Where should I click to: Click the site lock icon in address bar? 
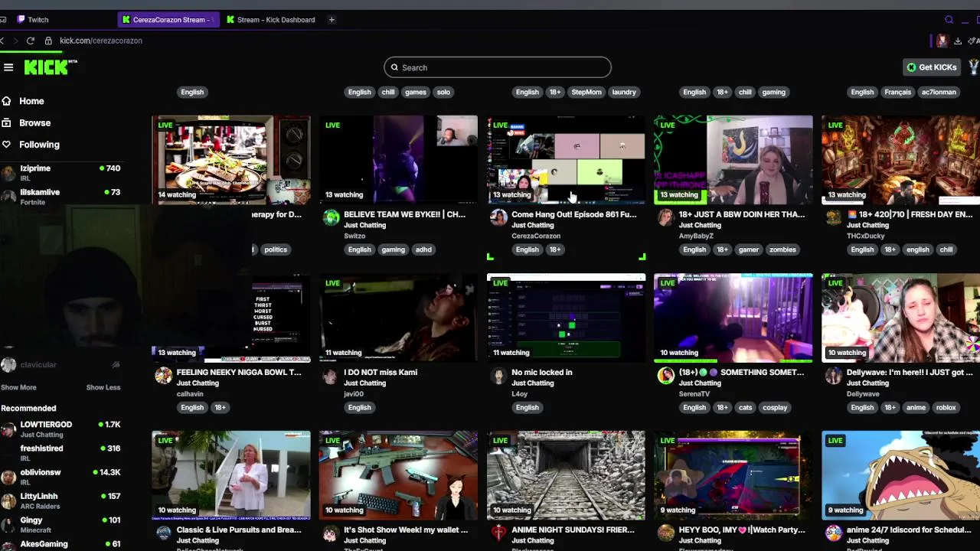pyautogui.click(x=48, y=41)
